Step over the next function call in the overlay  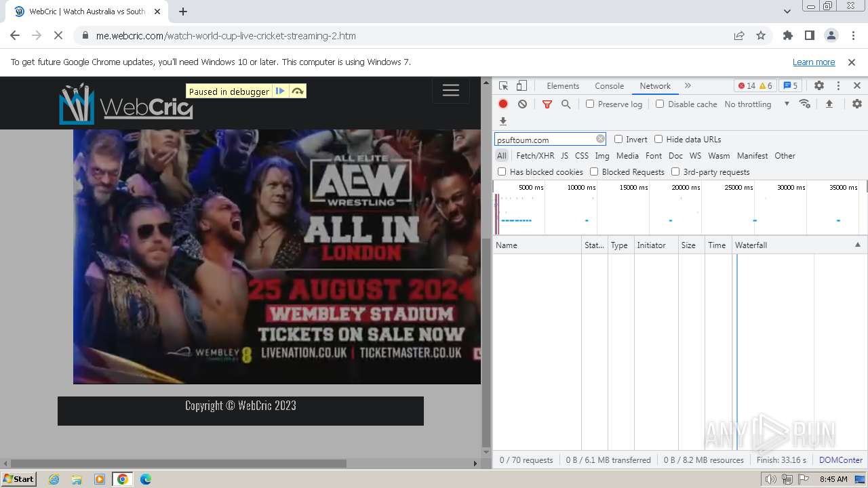point(298,91)
